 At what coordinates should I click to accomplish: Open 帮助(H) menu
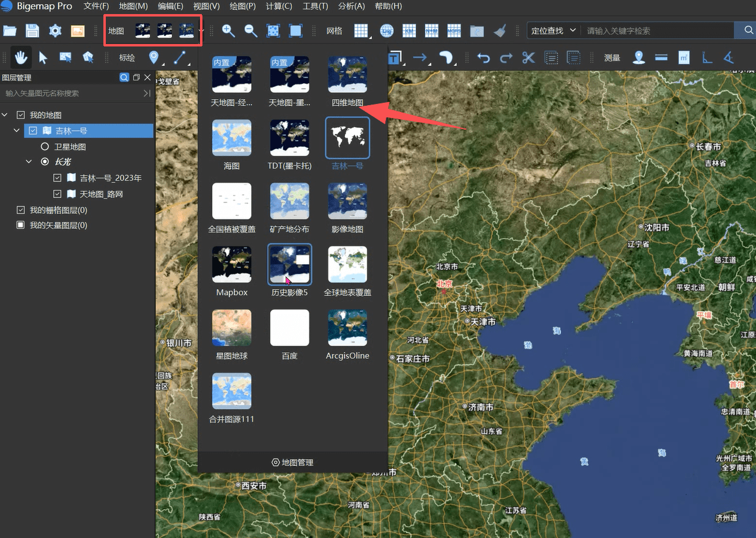pyautogui.click(x=388, y=6)
